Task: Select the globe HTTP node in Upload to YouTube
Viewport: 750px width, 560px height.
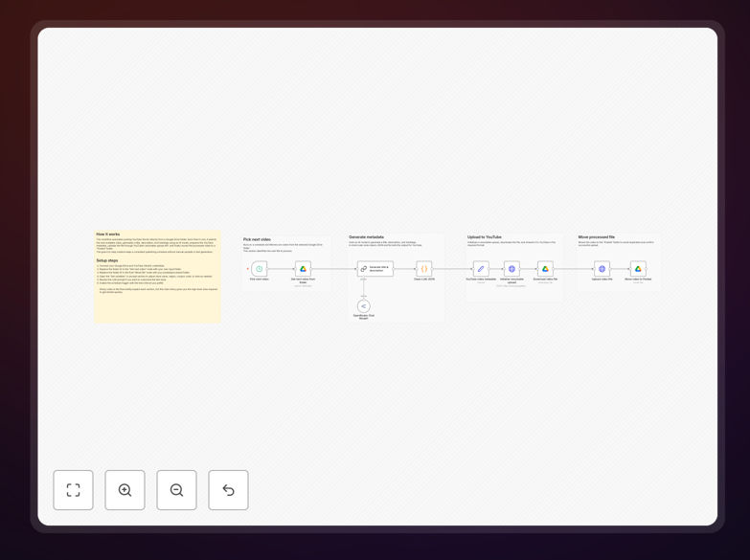Action: click(511, 269)
